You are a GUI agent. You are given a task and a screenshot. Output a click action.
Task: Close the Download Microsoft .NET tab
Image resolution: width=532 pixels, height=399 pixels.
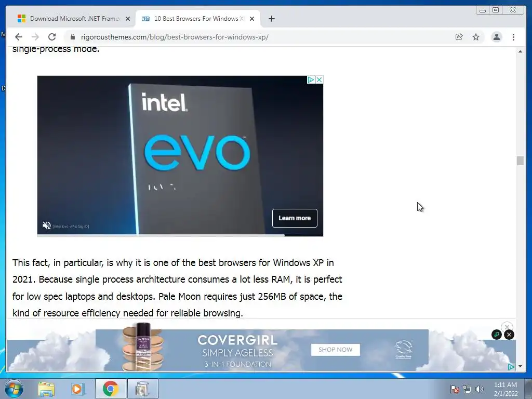128,19
